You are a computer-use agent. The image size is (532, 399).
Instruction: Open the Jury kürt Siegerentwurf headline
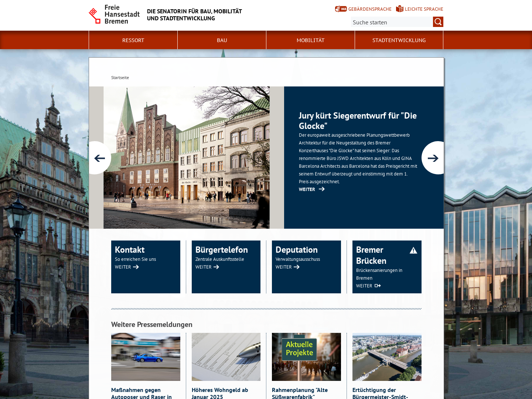click(358, 121)
